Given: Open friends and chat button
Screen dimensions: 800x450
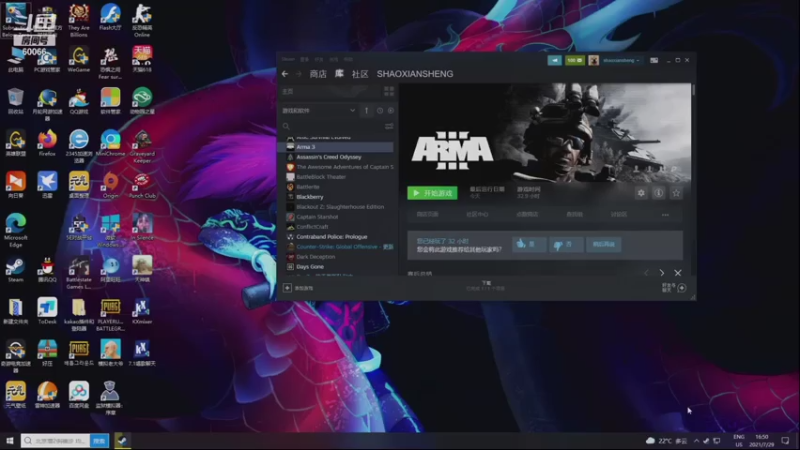Looking at the screenshot, I should (x=674, y=288).
